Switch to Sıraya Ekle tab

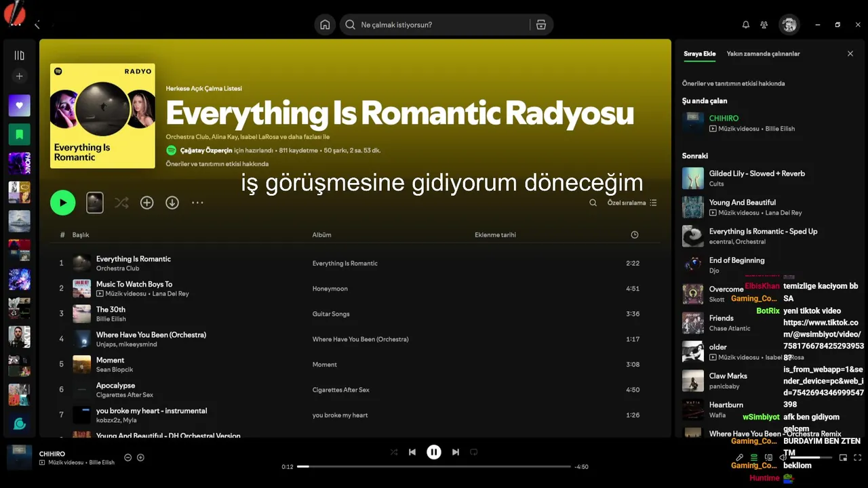699,54
